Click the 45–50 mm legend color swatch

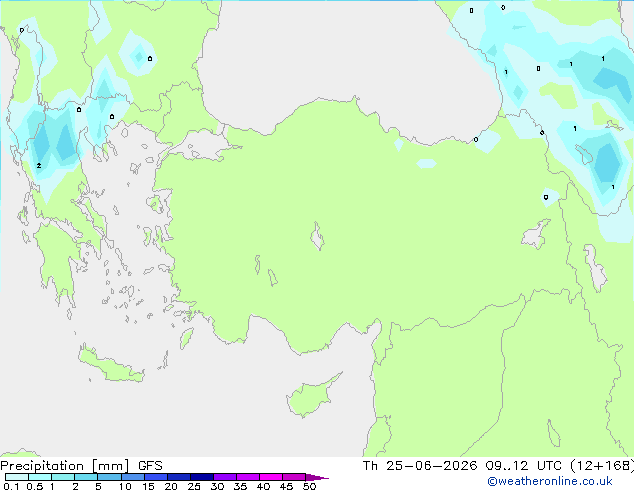tap(294, 477)
